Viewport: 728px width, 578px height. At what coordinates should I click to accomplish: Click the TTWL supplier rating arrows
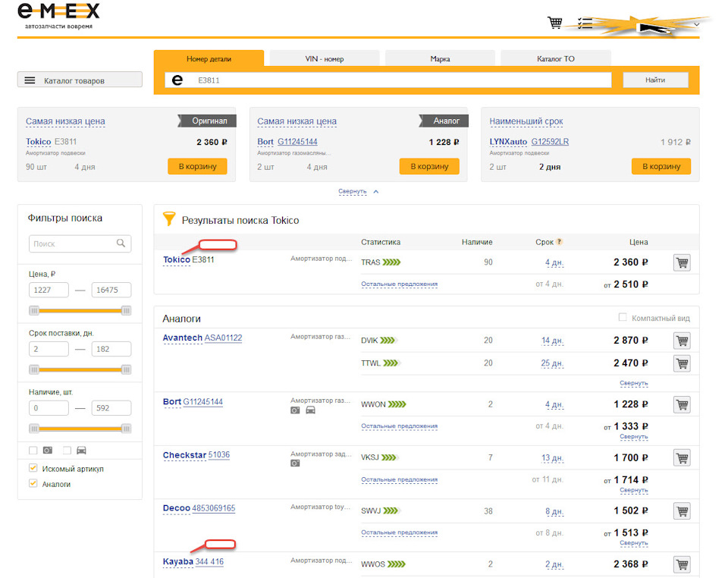tap(391, 363)
